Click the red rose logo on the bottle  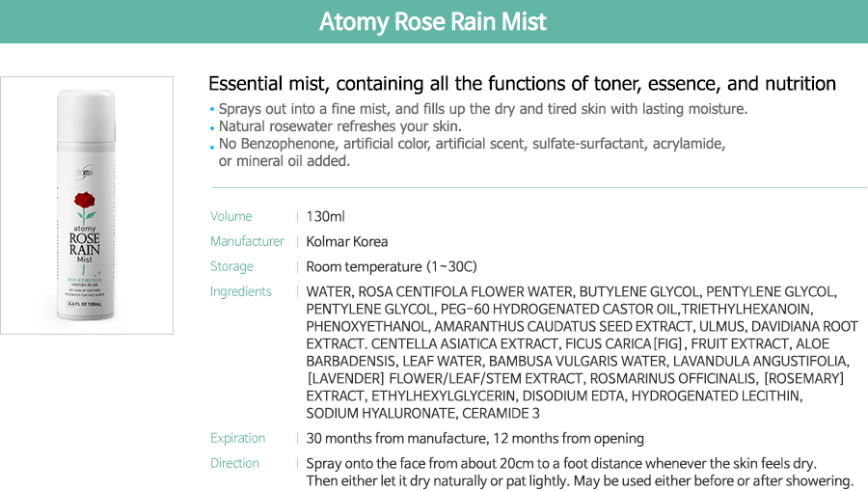(85, 207)
